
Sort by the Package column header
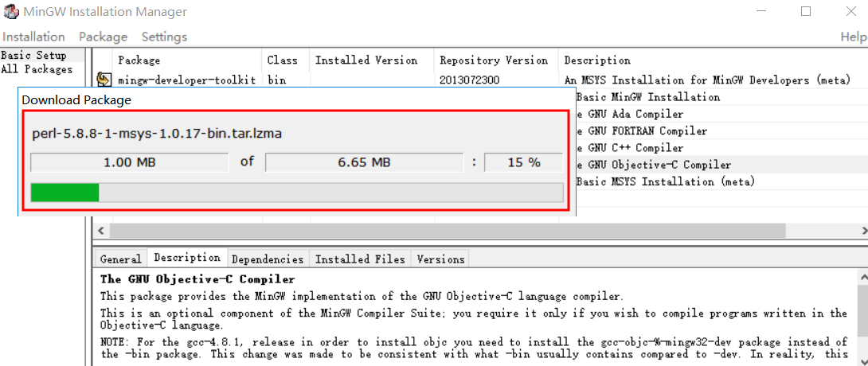(187, 60)
